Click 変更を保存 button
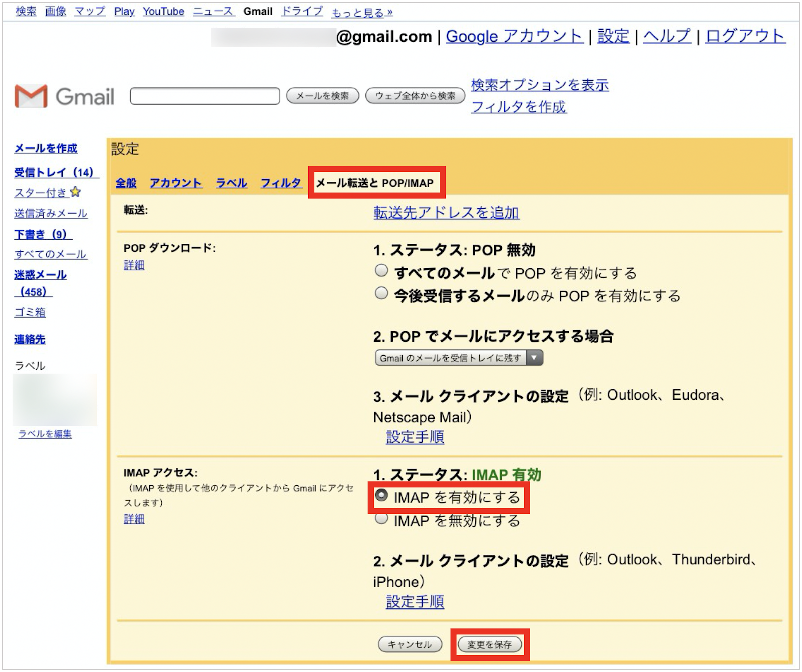The height and width of the screenshot is (672, 802). pos(490,644)
